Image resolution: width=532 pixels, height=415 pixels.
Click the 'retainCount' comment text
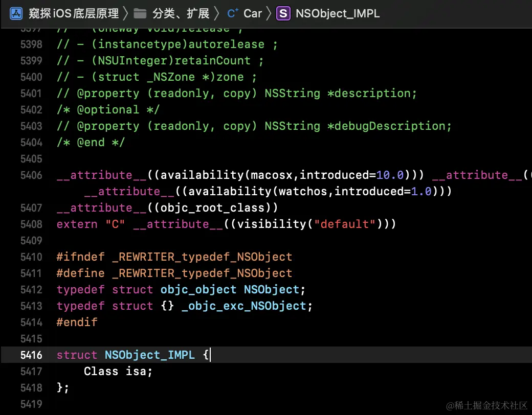[x=212, y=61]
